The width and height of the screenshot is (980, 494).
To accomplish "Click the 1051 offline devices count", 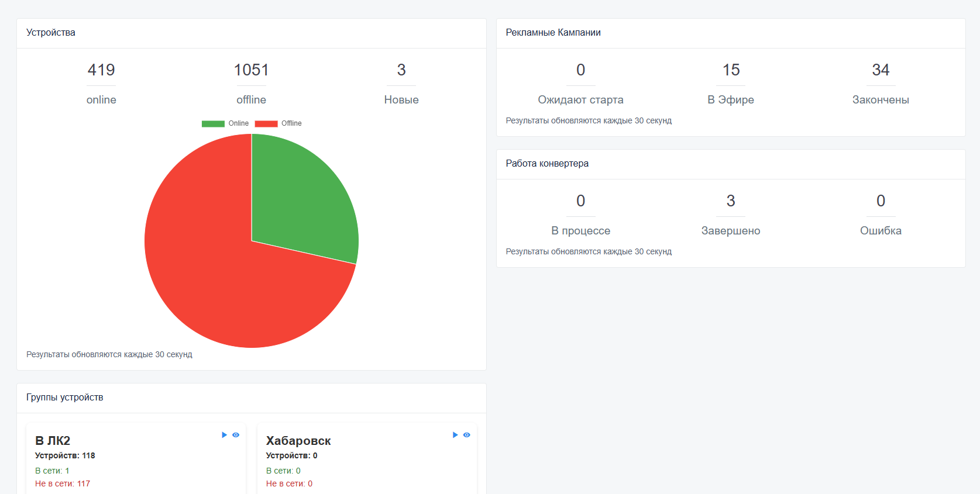I will [252, 70].
